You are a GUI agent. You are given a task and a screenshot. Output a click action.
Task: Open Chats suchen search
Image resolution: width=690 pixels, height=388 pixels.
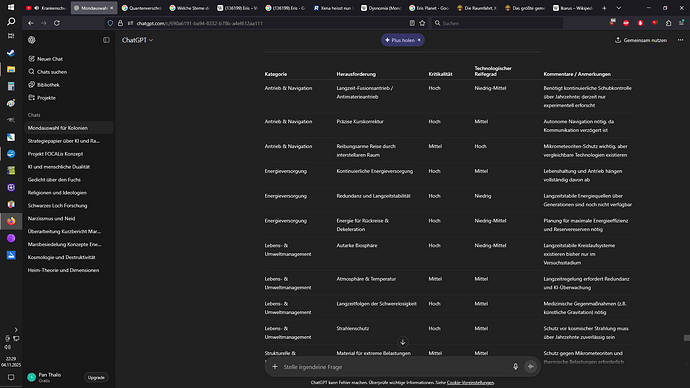click(x=48, y=72)
